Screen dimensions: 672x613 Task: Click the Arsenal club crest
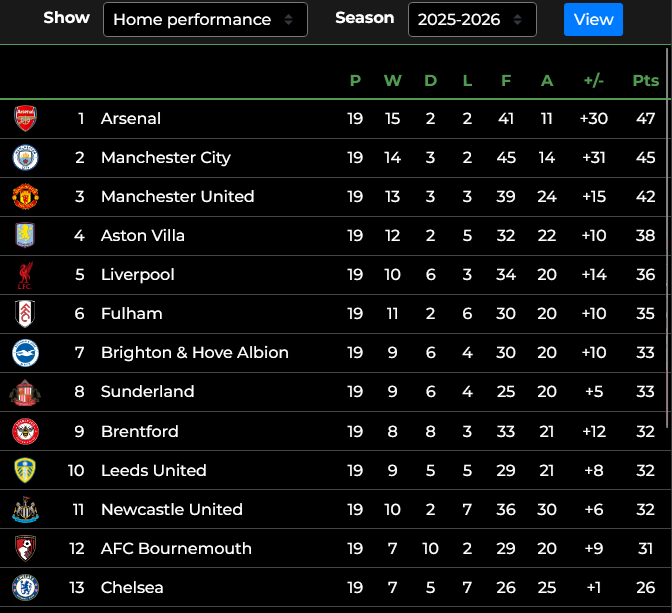(25, 118)
